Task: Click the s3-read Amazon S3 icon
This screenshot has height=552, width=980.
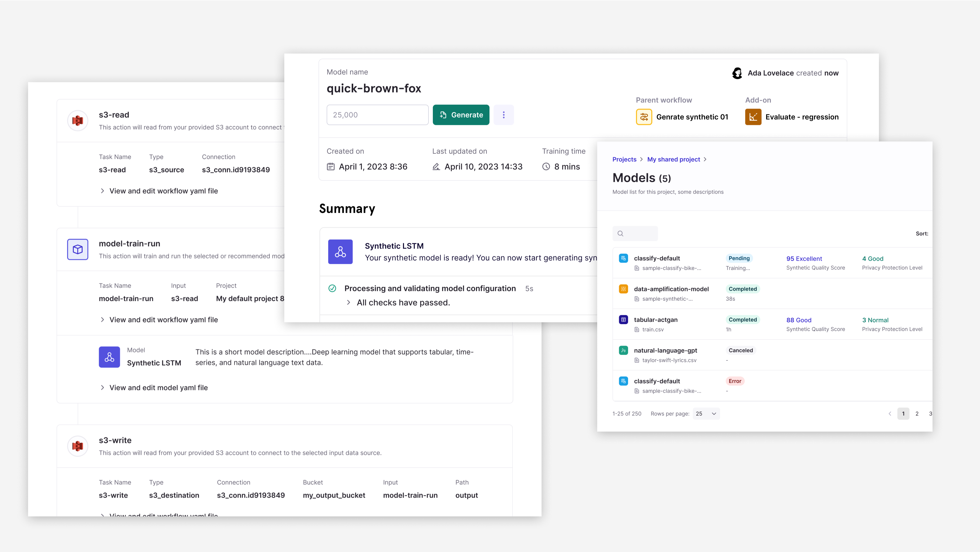Action: 78,121
